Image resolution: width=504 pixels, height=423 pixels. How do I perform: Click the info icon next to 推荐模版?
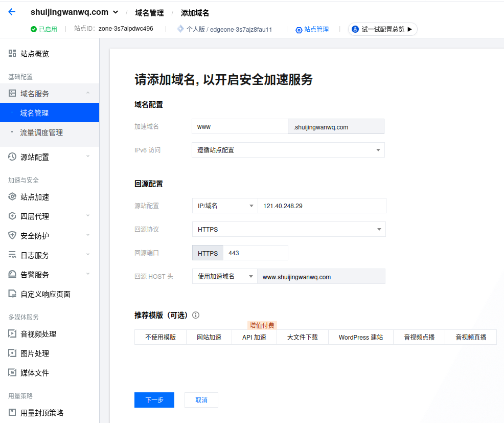196,315
